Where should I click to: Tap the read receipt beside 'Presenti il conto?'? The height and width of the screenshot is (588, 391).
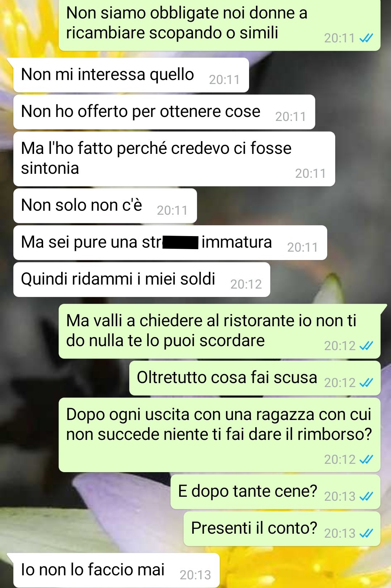pyautogui.click(x=366, y=533)
